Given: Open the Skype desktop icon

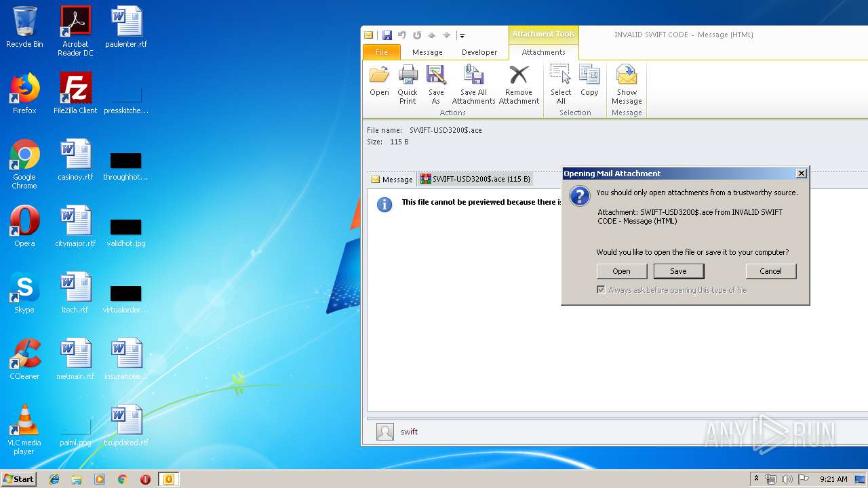Looking at the screenshot, I should coord(24,293).
